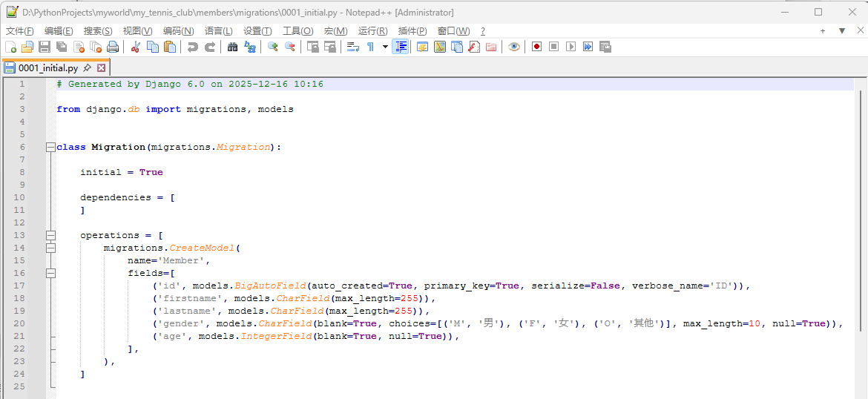This screenshot has width=868, height=399.
Task: Open the ? help menu
Action: (x=483, y=31)
